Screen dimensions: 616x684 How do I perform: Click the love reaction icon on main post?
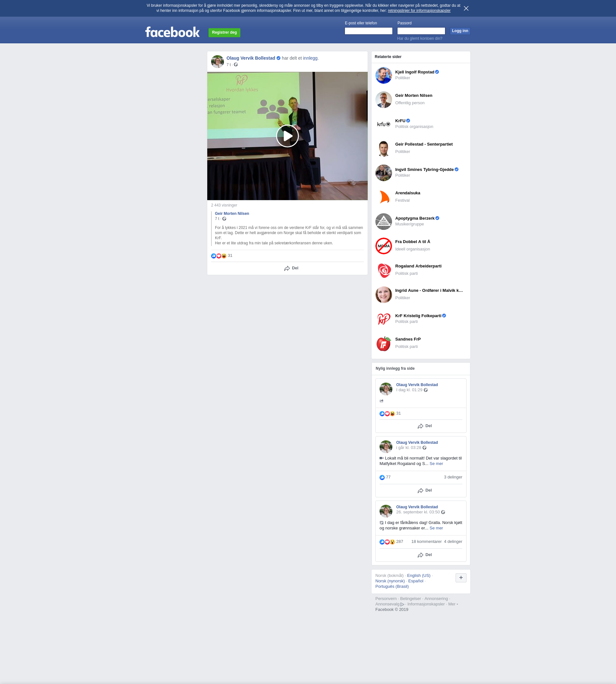(218, 256)
